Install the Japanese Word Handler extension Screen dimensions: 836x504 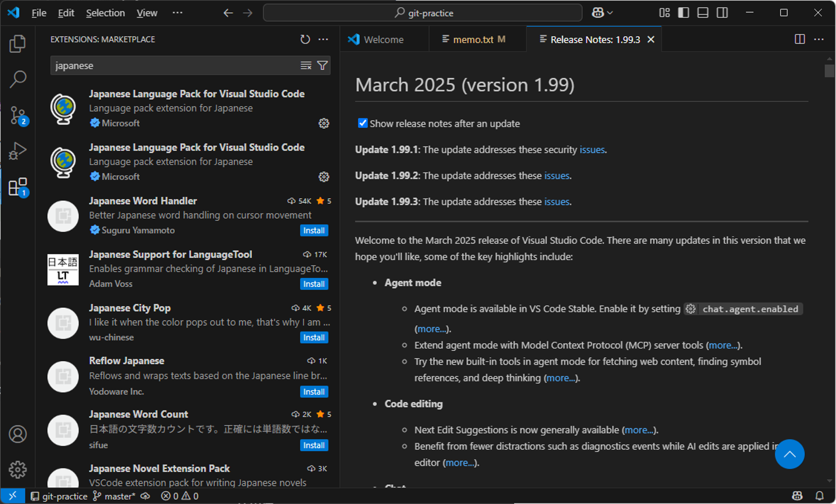[314, 231]
